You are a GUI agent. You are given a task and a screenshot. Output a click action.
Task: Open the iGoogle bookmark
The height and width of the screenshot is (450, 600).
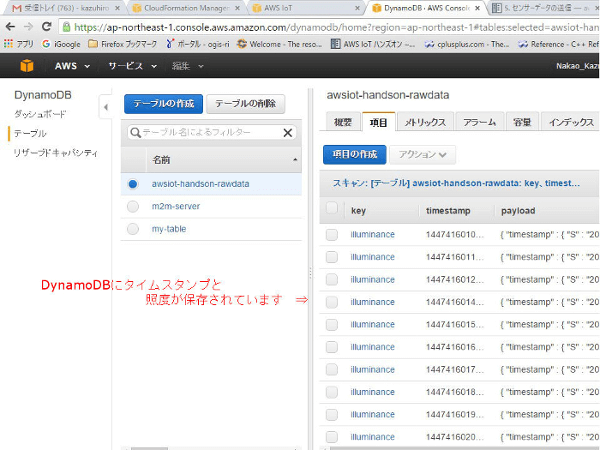61,44
